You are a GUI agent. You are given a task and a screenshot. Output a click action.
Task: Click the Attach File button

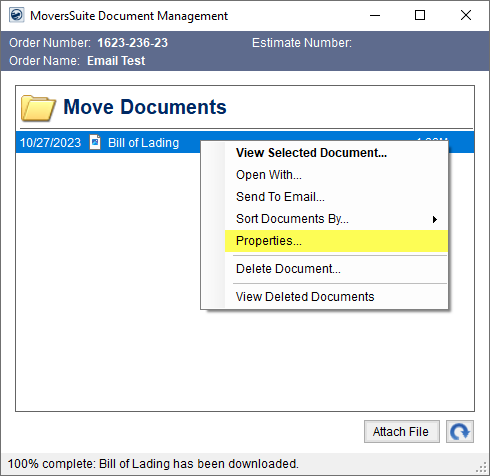pyautogui.click(x=402, y=431)
